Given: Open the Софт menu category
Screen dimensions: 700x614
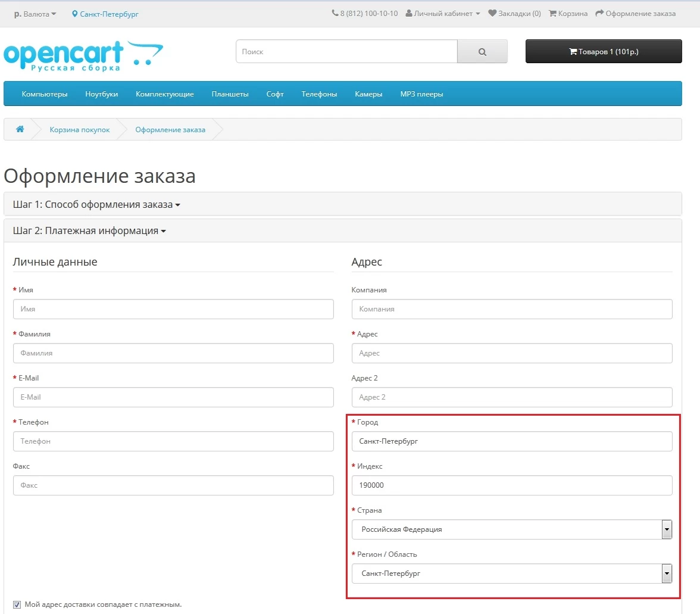Looking at the screenshot, I should [x=275, y=93].
